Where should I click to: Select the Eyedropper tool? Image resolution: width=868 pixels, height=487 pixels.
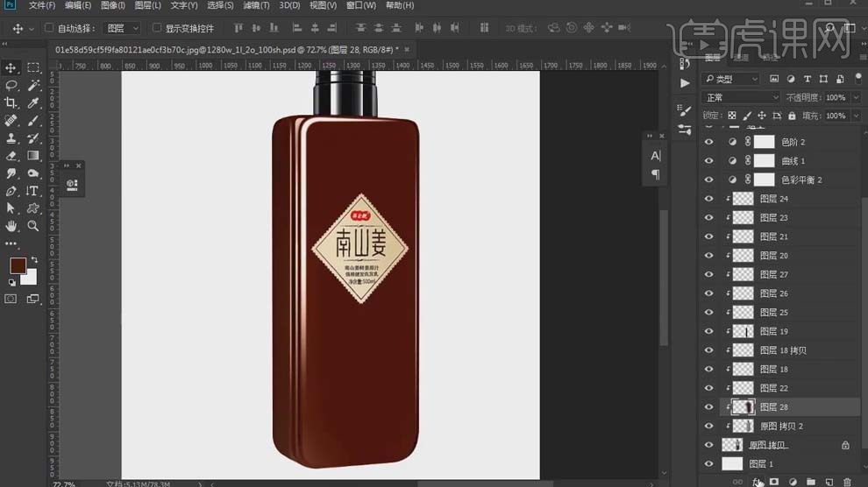[33, 102]
